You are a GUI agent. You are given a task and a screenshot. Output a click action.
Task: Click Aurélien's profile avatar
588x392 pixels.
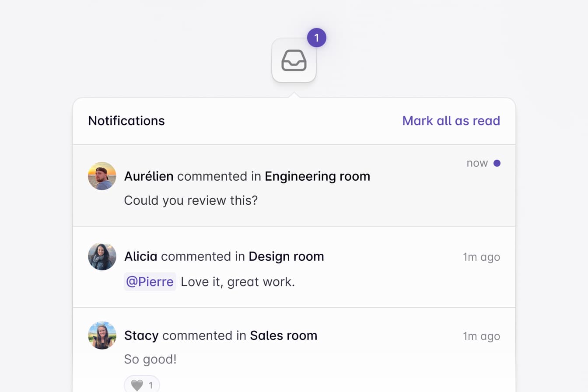[102, 176]
